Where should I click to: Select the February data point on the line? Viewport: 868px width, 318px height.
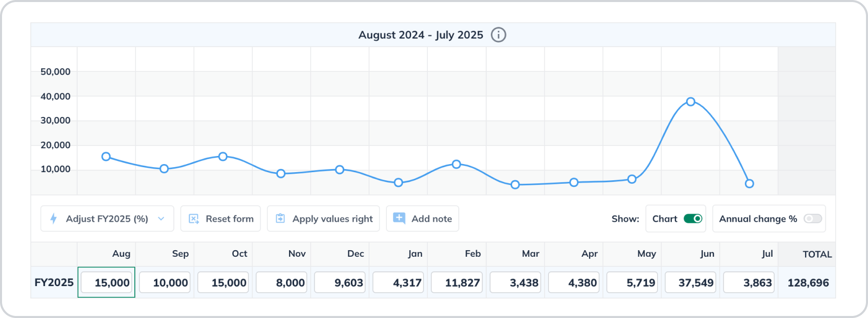tap(456, 165)
